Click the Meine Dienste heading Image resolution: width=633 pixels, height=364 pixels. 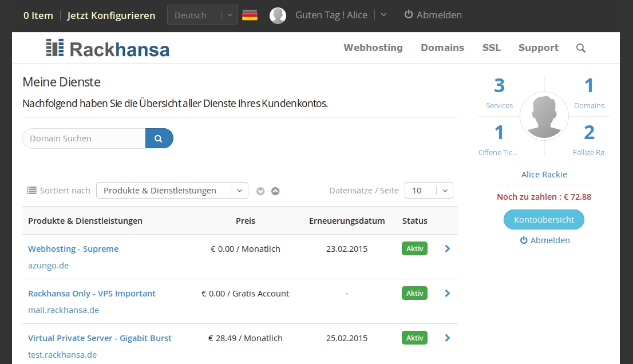61,82
